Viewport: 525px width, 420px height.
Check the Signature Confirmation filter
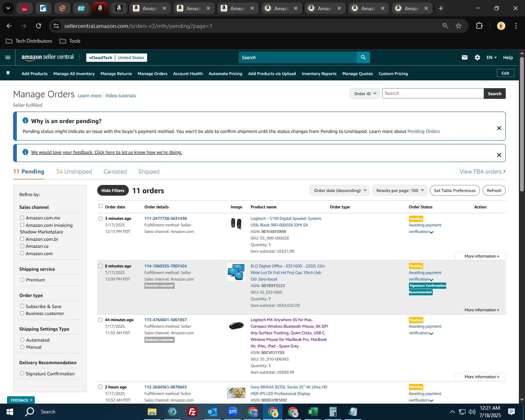22,373
